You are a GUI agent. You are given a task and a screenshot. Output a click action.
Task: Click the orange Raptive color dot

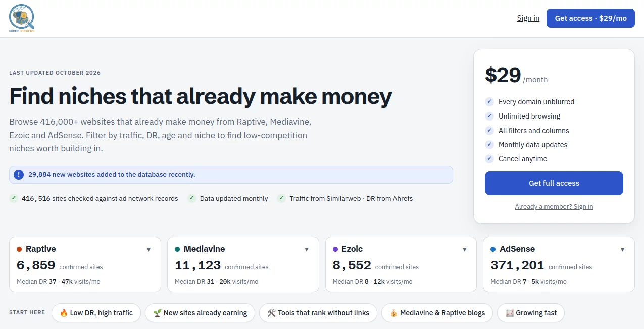point(19,249)
